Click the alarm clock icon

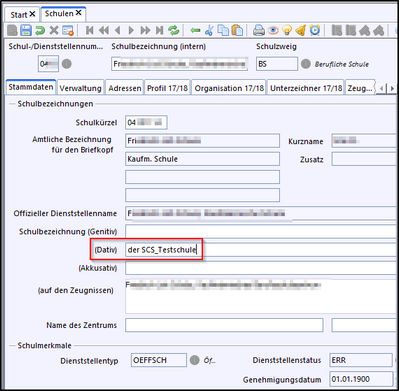[x=315, y=31]
